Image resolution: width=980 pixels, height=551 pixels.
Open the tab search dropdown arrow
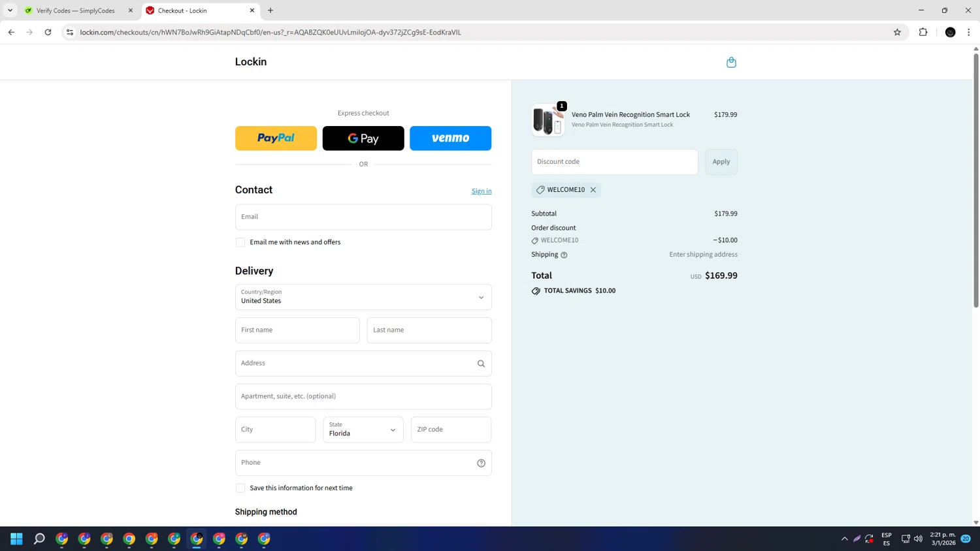[10, 10]
